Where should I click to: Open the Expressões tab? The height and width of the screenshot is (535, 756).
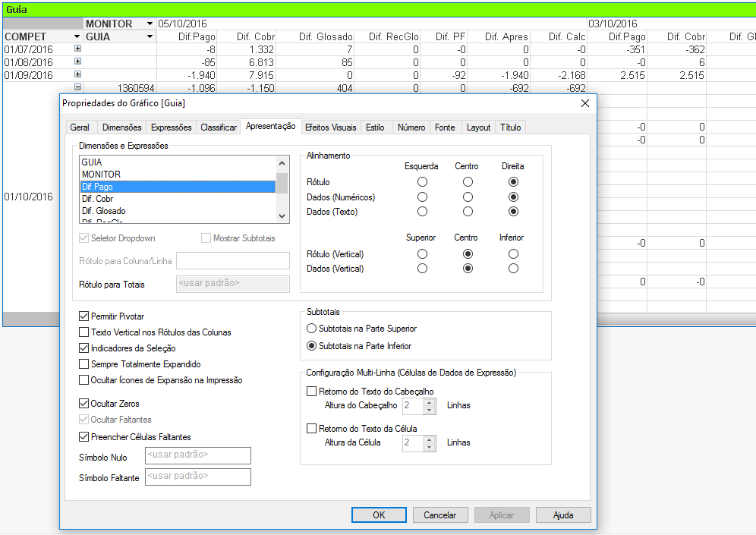(171, 127)
